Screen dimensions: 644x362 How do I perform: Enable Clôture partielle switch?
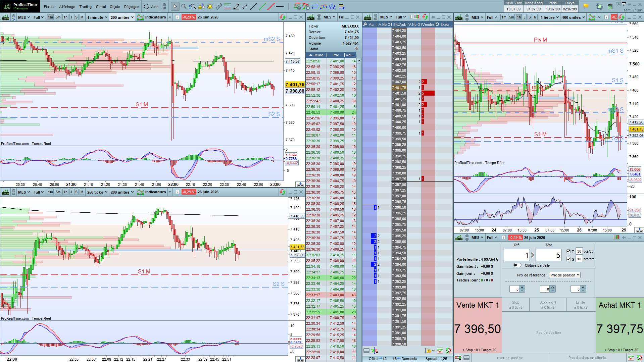pos(517,265)
